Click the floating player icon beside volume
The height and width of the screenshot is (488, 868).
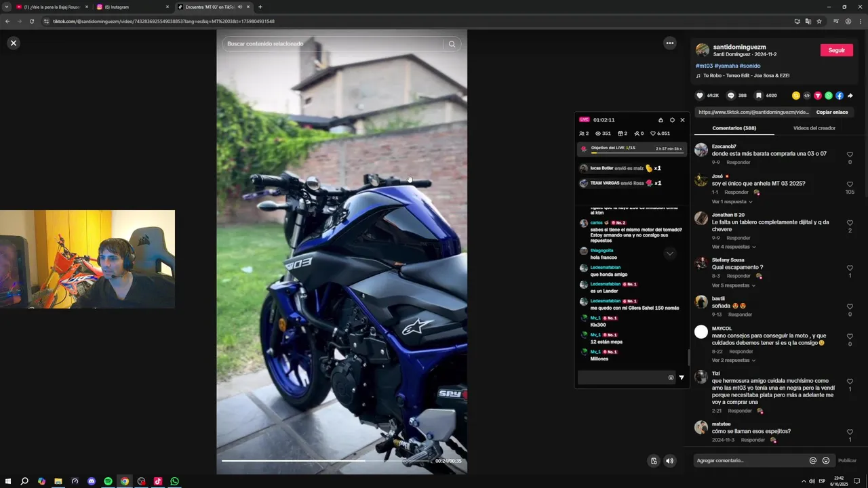click(654, 461)
